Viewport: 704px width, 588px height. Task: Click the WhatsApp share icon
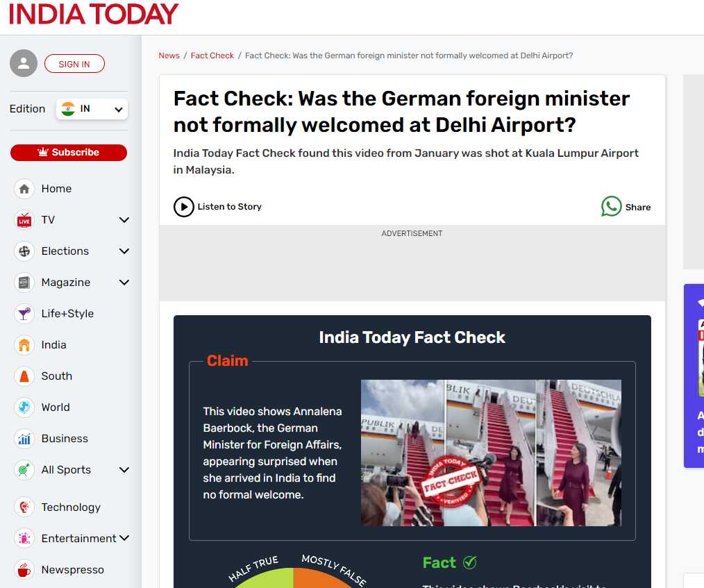(611, 206)
